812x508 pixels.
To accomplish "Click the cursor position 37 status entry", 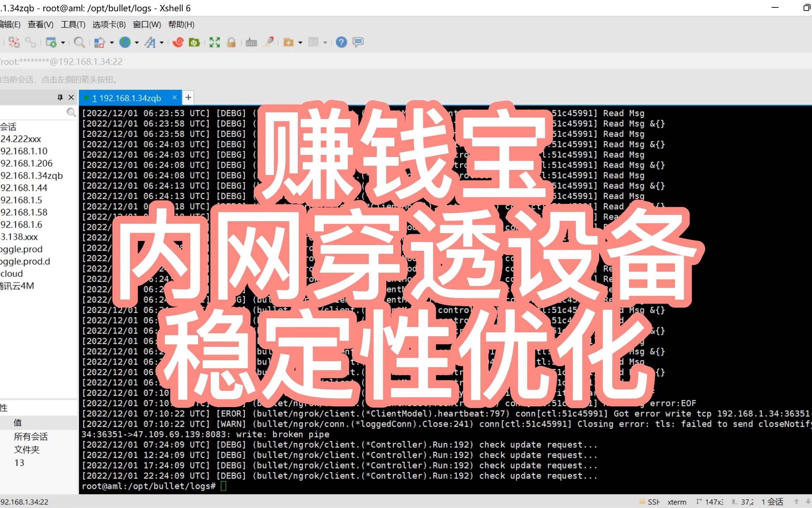I will coord(743,502).
